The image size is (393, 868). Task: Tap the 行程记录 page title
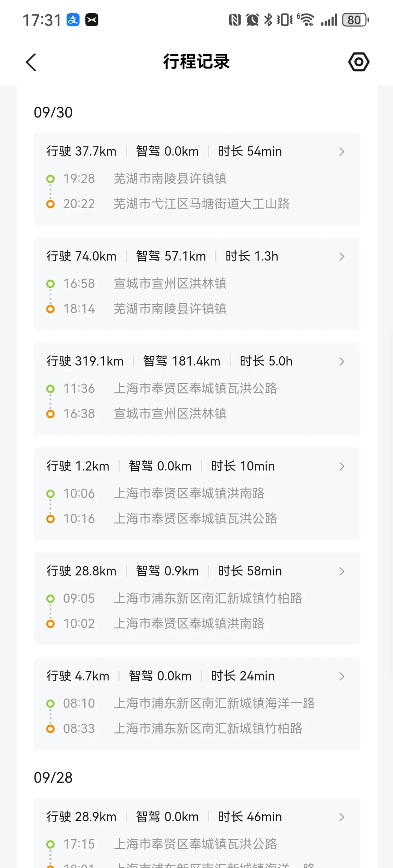coord(196,62)
